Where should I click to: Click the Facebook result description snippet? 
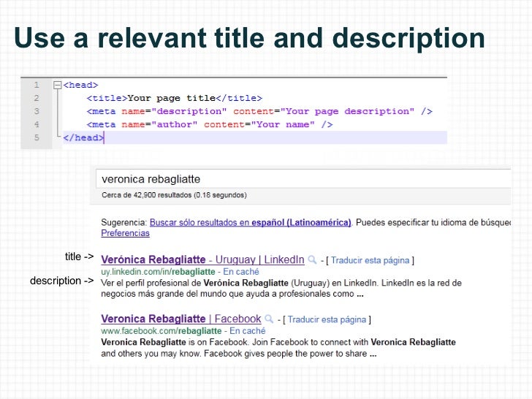point(278,348)
